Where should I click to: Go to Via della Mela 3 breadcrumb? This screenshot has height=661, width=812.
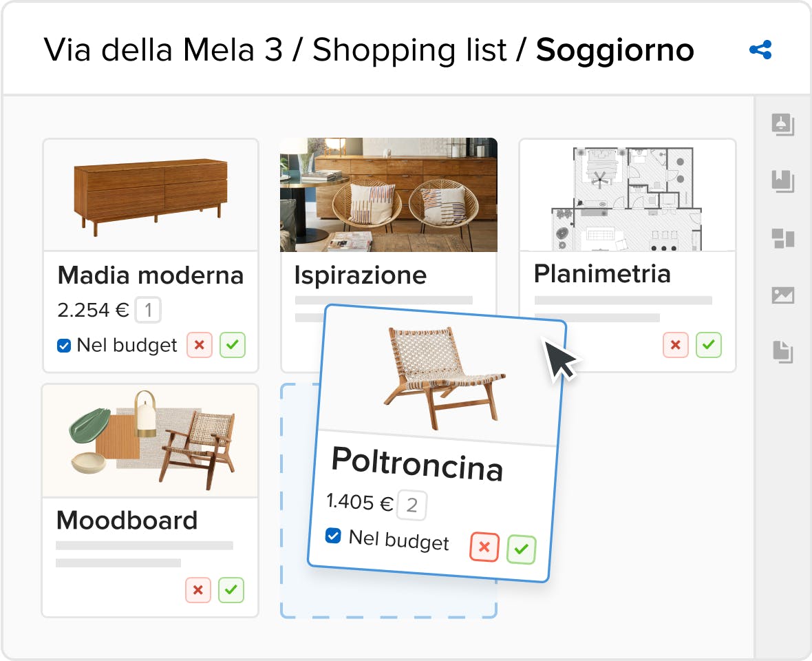[x=163, y=50]
